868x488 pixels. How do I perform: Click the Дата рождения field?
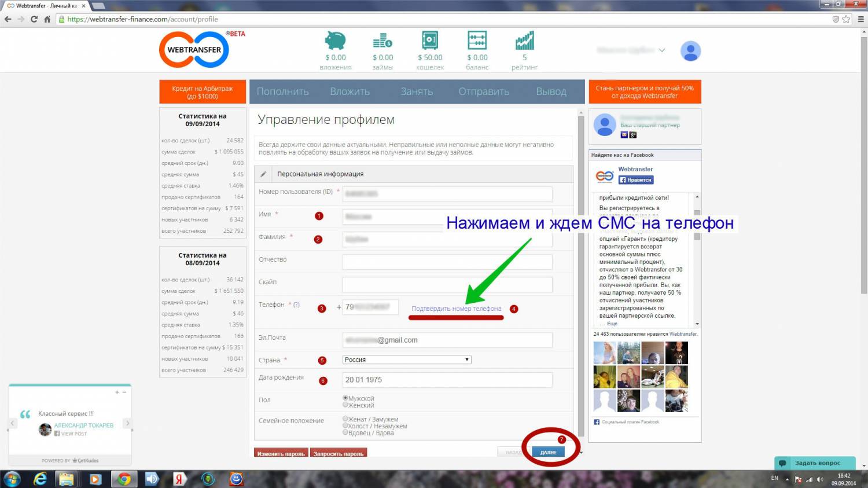447,380
